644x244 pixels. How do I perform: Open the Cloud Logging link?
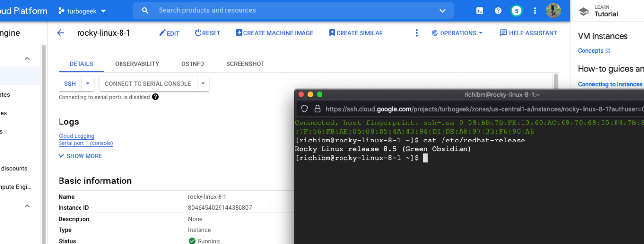(x=77, y=136)
